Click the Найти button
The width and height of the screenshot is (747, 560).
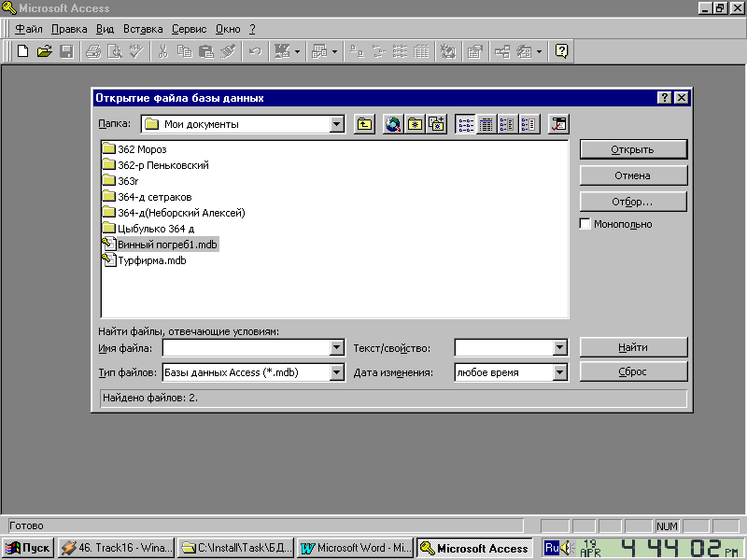(633, 347)
